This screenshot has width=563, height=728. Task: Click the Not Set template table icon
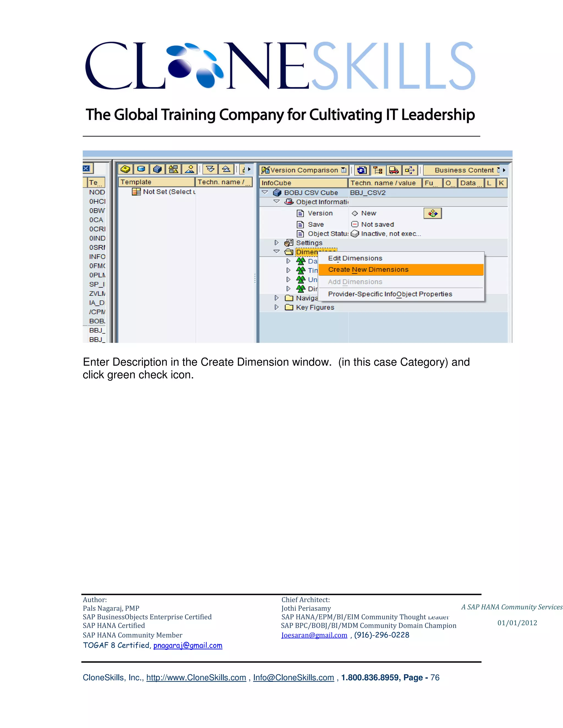click(x=136, y=192)
